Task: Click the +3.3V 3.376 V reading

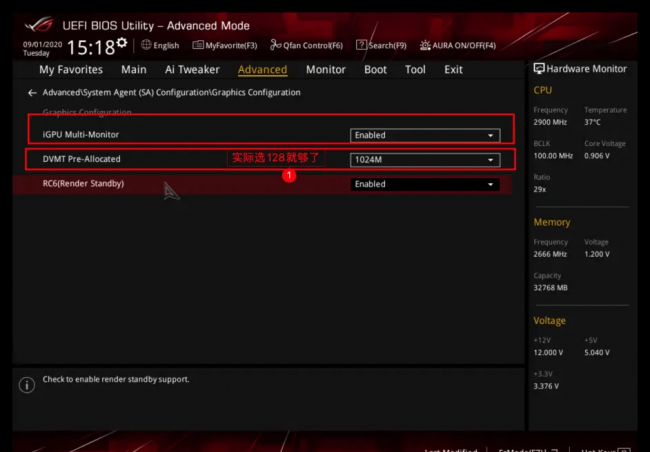Action: point(546,386)
